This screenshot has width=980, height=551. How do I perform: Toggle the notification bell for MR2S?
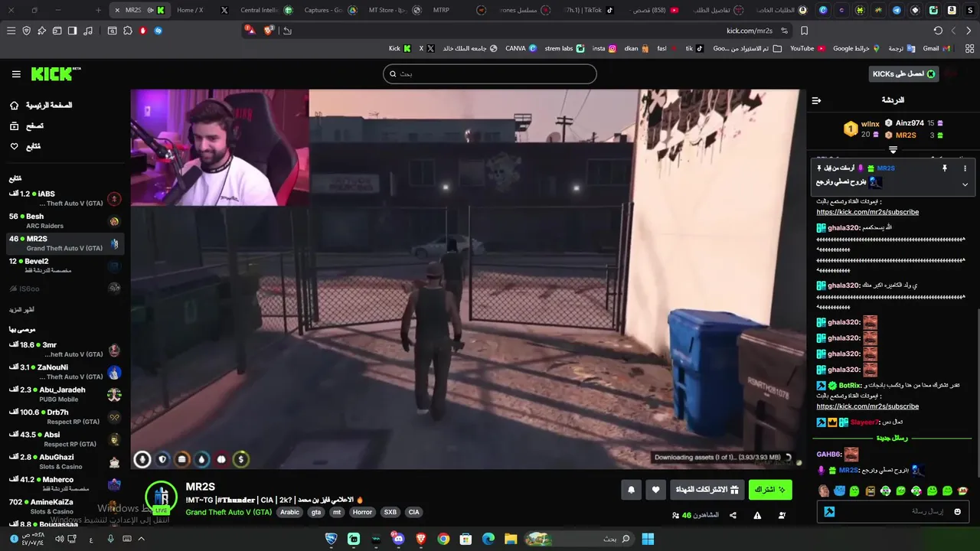pos(631,490)
